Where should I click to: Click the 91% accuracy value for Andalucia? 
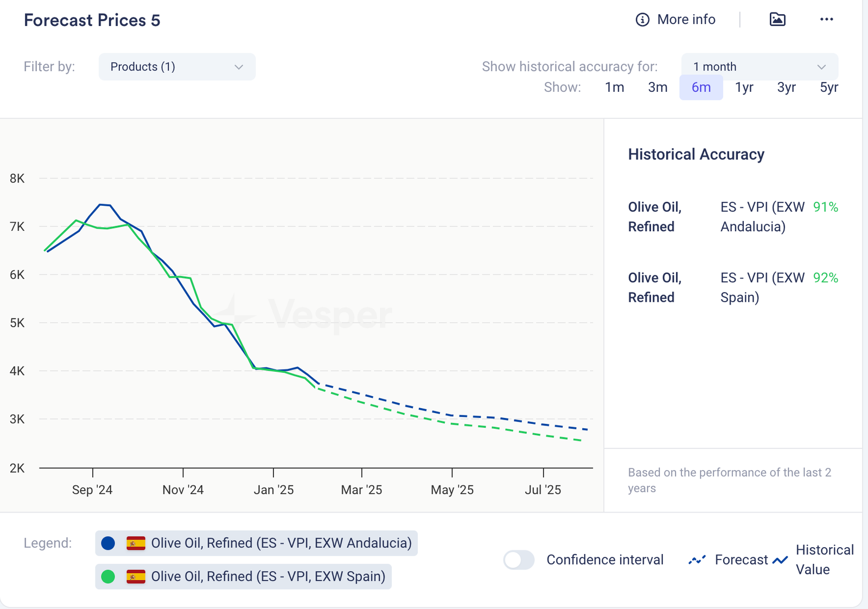pyautogui.click(x=825, y=207)
